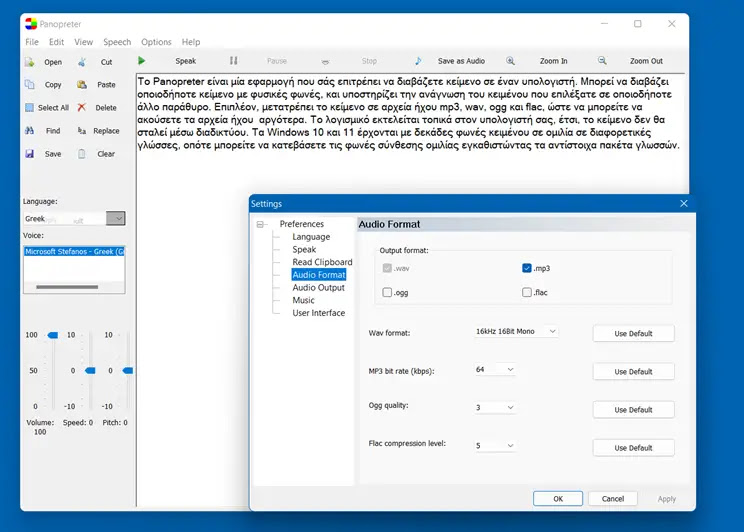The image size is (744, 532).
Task: Click the Panopreter app logo icon
Action: 31,23
